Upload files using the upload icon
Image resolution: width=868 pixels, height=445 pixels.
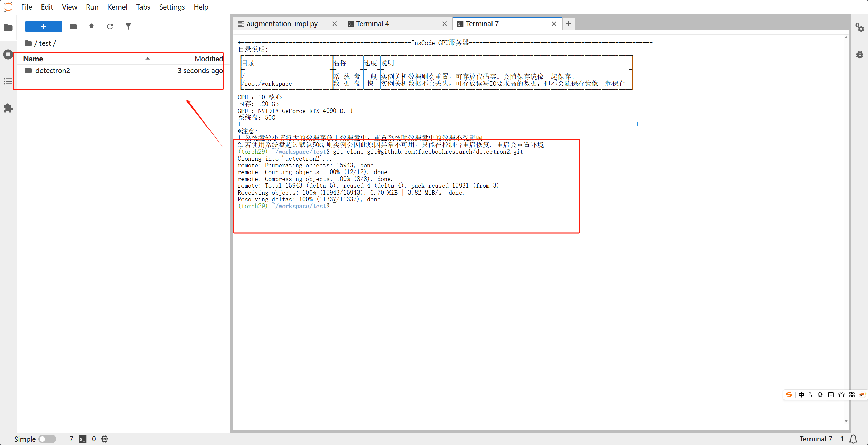91,27
